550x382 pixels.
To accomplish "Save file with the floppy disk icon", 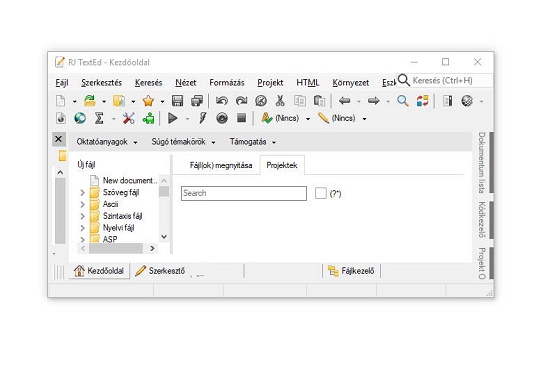I will [x=177, y=101].
